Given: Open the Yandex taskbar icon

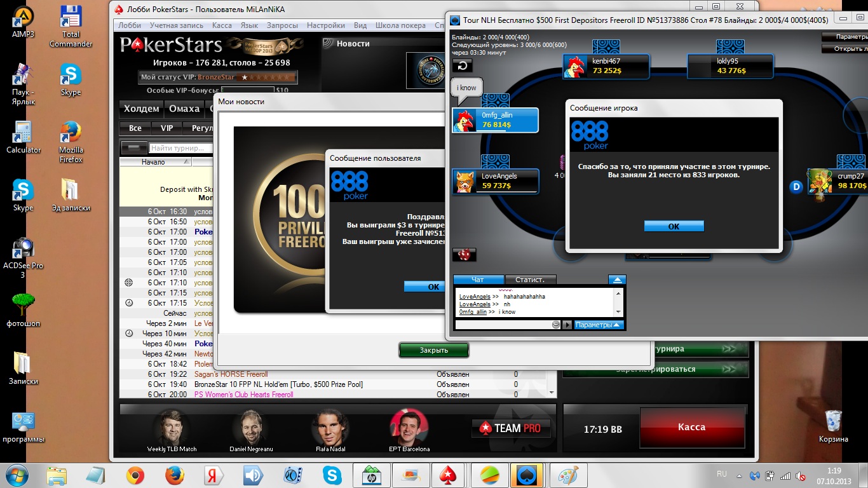Looking at the screenshot, I should point(214,475).
